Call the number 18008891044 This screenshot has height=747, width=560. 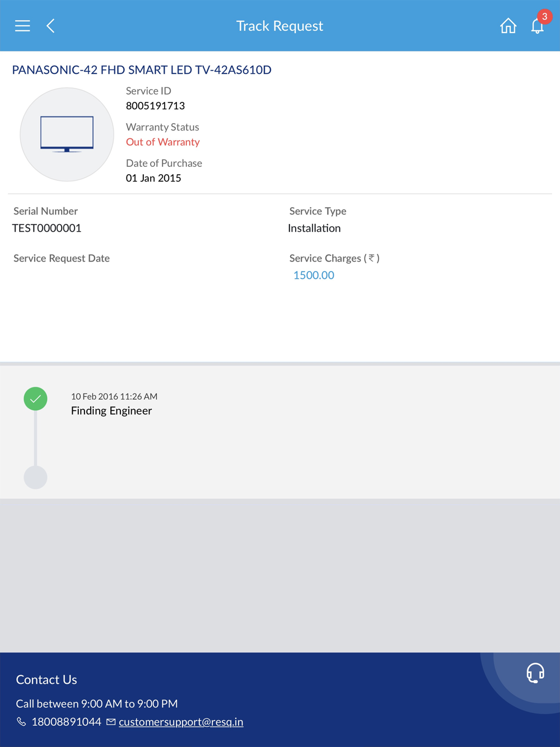(67, 722)
